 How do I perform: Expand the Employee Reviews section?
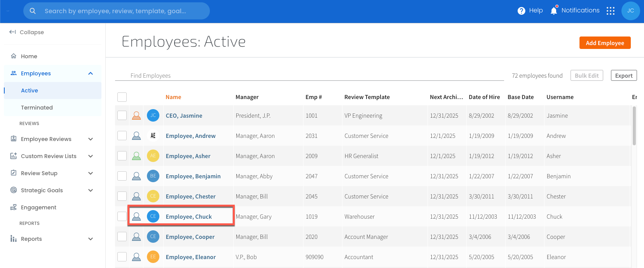91,139
